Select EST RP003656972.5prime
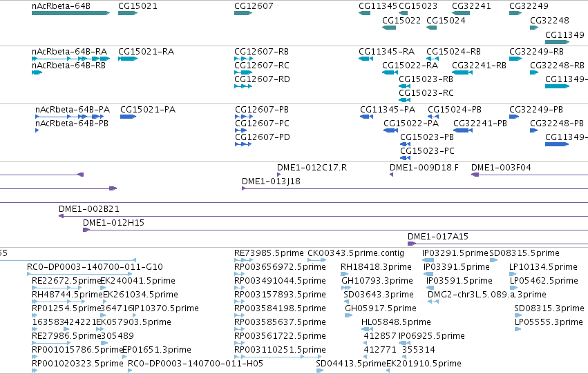The height and width of the screenshot is (374, 588). pyautogui.click(x=280, y=267)
